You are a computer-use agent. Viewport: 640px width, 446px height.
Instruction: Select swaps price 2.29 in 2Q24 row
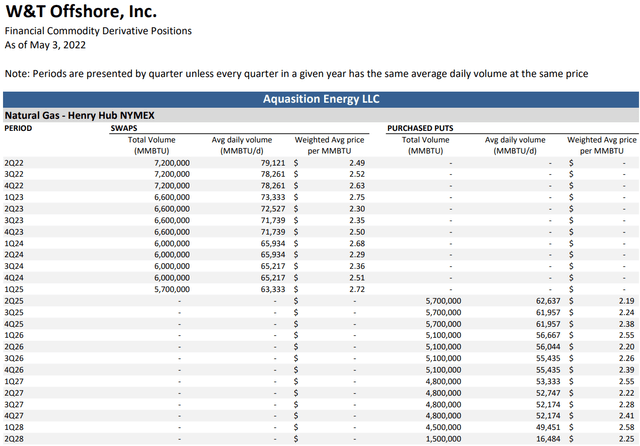click(357, 255)
